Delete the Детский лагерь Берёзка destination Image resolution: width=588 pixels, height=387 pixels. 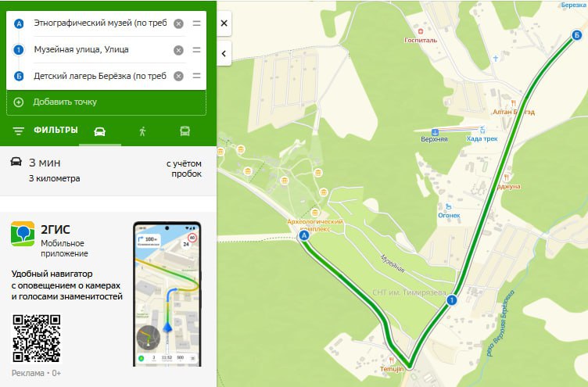tap(178, 76)
